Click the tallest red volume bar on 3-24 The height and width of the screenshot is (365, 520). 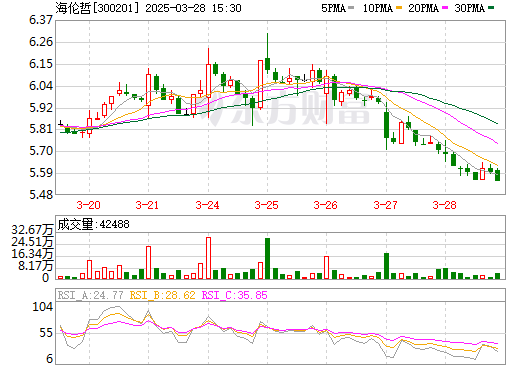coord(208,258)
